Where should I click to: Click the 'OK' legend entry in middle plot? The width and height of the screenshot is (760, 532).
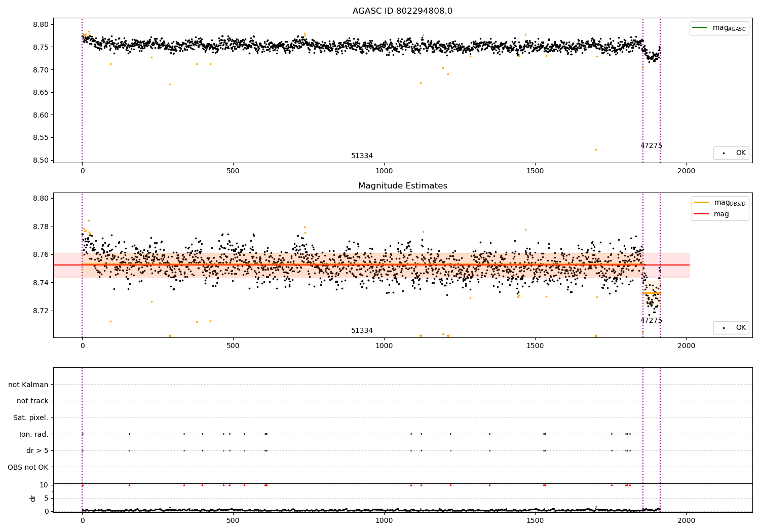pos(731,327)
